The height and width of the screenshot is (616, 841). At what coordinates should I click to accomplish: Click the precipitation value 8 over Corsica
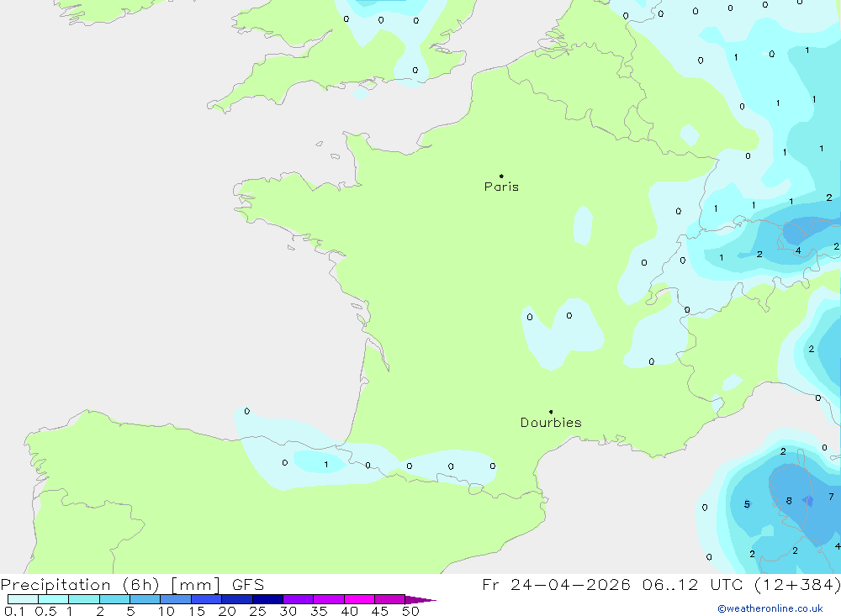coord(789,501)
